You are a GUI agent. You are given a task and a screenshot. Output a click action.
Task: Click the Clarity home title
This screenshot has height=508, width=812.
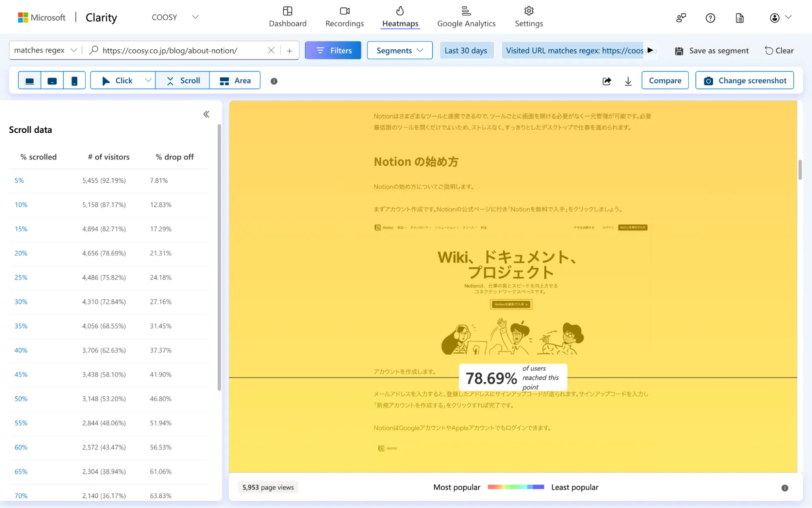click(x=101, y=17)
